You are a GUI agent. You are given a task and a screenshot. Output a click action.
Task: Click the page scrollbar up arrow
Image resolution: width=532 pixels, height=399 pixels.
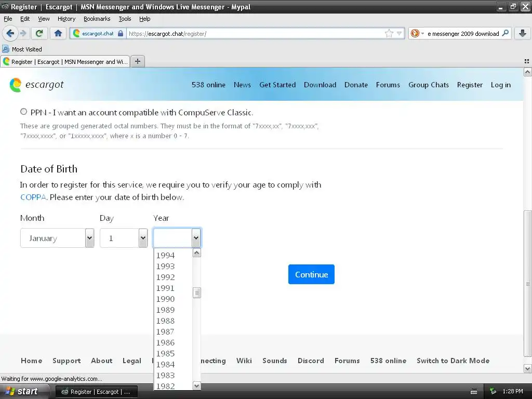[x=528, y=72]
